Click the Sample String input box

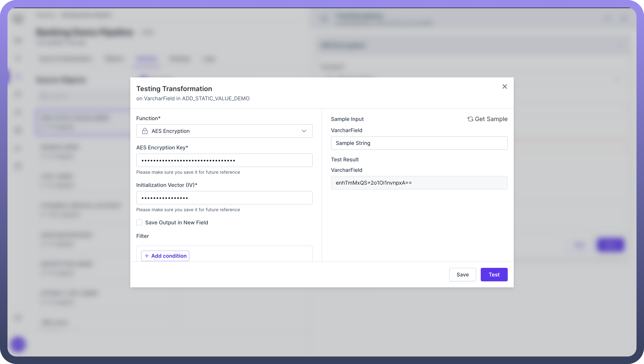(419, 143)
